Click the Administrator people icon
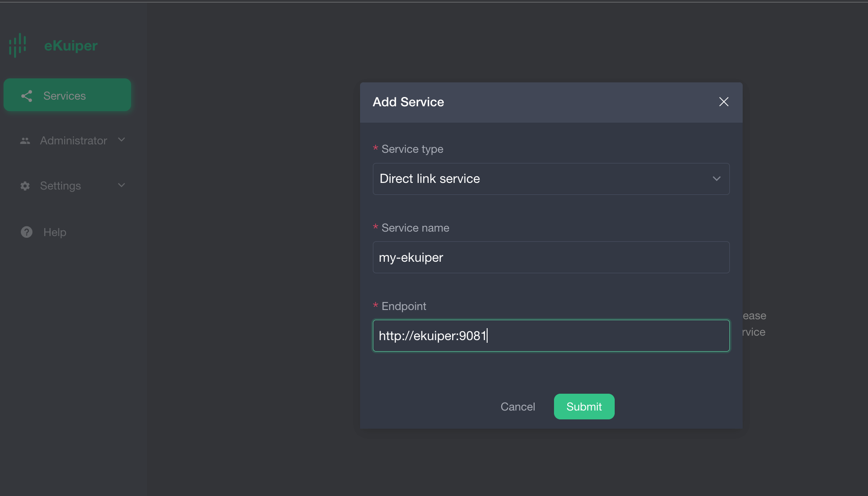Viewport: 868px width, 496px height. (25, 141)
